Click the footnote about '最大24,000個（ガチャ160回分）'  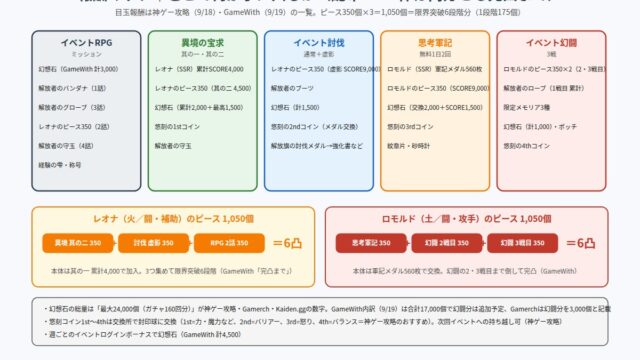coord(327,309)
